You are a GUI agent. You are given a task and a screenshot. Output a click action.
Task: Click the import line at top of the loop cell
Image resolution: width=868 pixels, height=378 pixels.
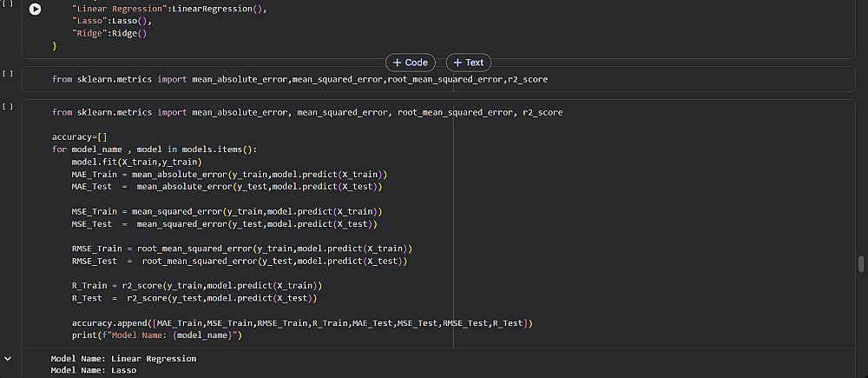(307, 112)
